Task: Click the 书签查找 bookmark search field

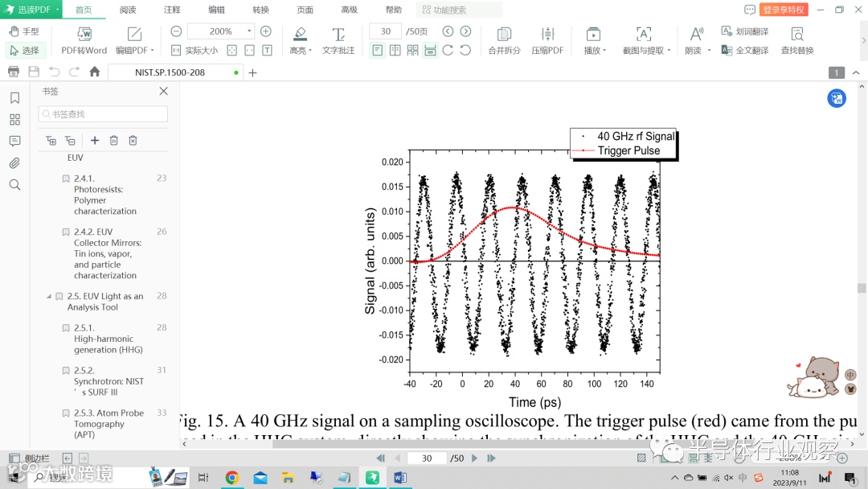Action: [103, 114]
